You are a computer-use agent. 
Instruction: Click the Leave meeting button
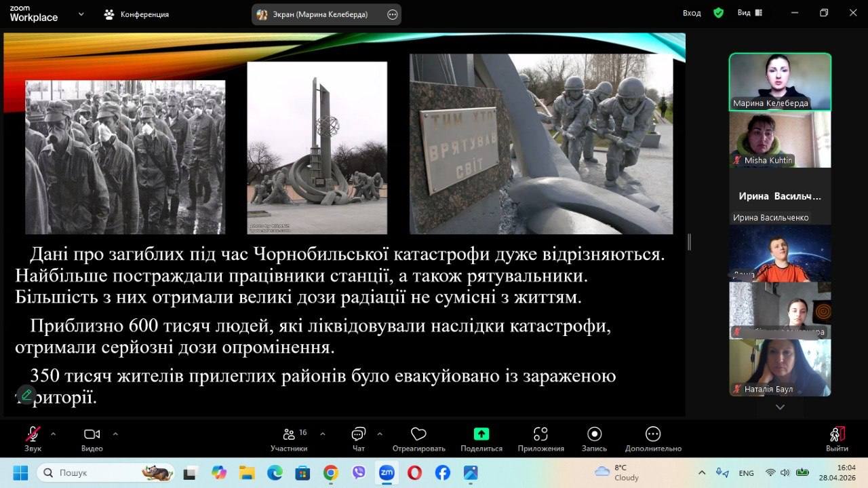point(837,438)
